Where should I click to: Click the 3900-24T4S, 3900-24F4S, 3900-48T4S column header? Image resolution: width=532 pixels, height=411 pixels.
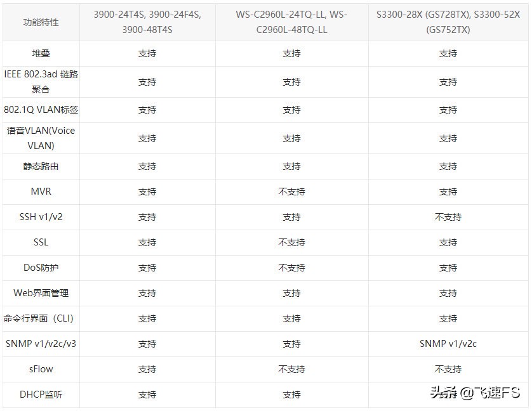[147, 22]
